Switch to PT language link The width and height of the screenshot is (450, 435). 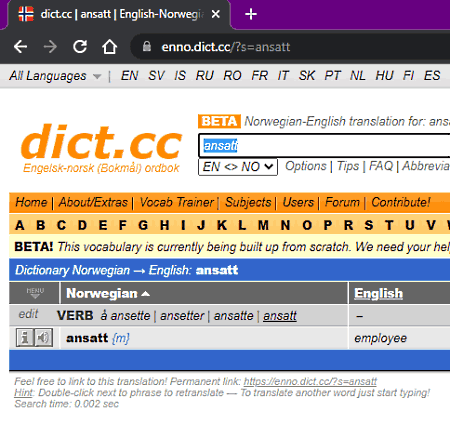[x=333, y=76]
